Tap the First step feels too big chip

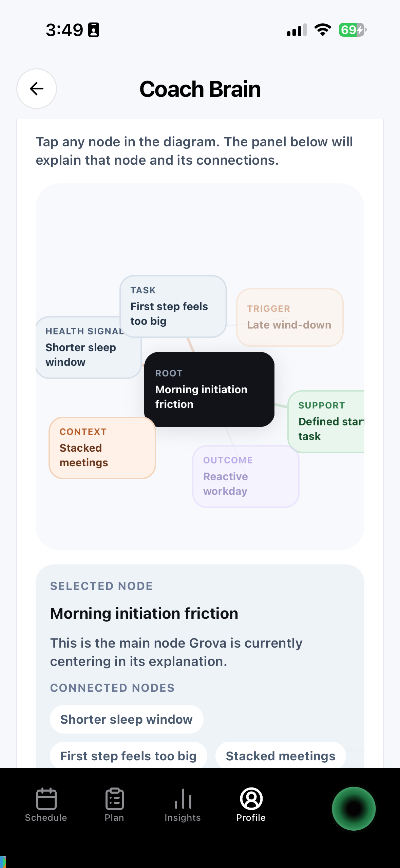[129, 756]
